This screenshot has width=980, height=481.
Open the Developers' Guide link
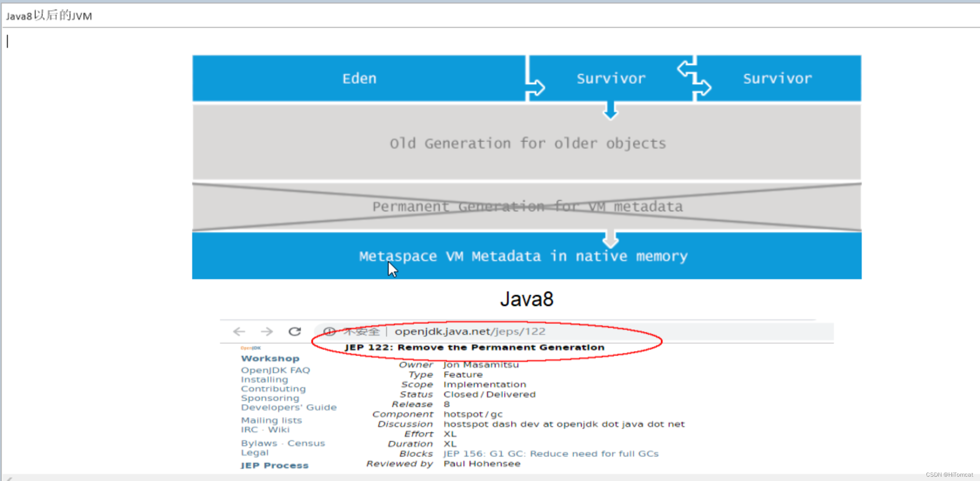[x=289, y=408]
